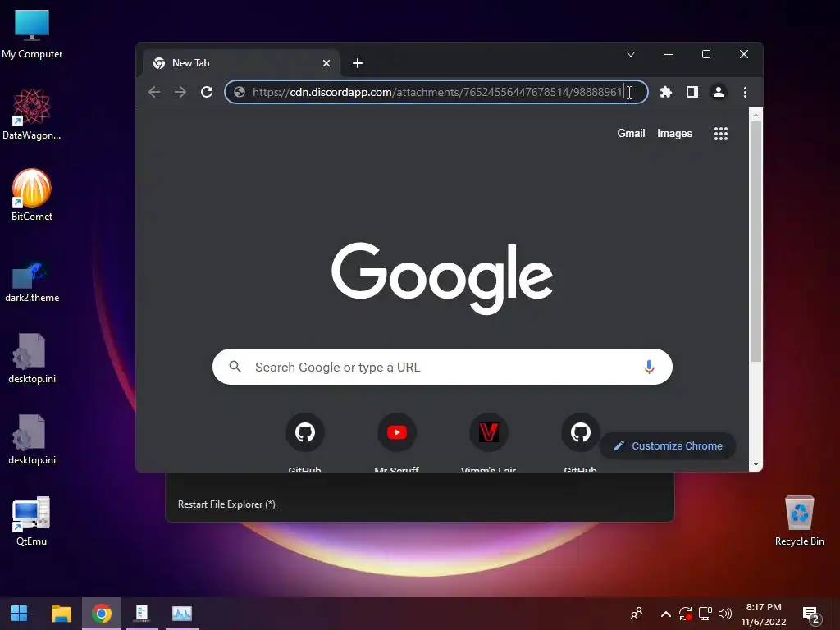Screen dimensions: 840x630
Task: Select the upper desktop.ini file
Action: tap(32, 359)
